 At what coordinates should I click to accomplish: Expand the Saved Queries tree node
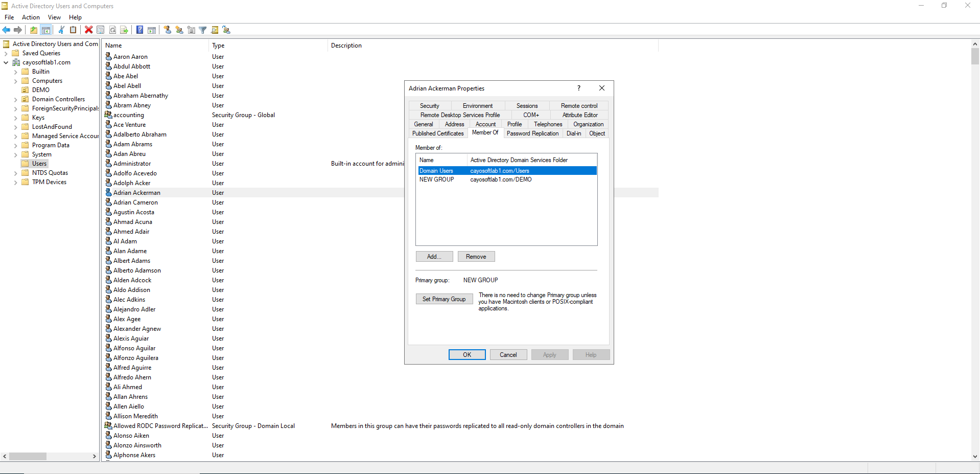6,53
